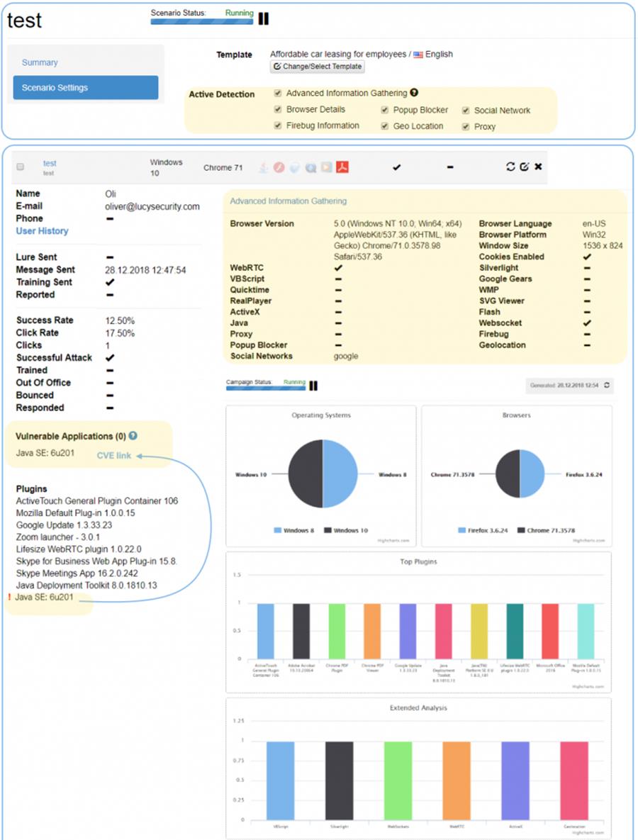The height and width of the screenshot is (840, 638).
Task: Click the Click Rate value 17.50%
Action: [x=120, y=333]
